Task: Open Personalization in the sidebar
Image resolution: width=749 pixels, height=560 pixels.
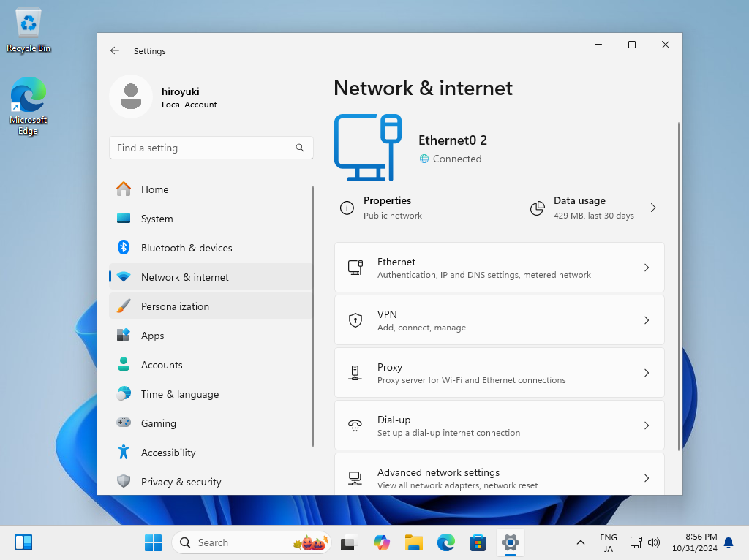Action: click(175, 306)
